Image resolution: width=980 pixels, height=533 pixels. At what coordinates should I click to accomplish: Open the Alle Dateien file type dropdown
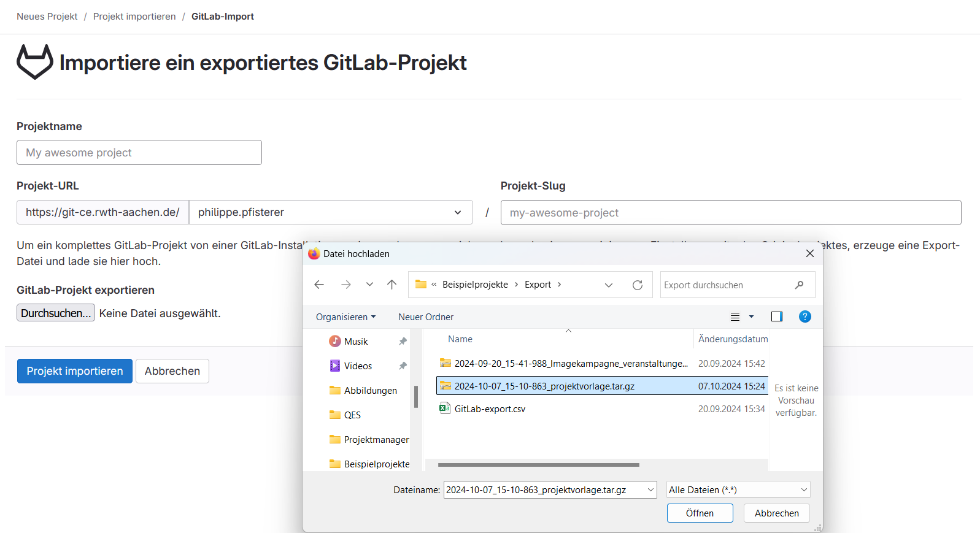[738, 490]
